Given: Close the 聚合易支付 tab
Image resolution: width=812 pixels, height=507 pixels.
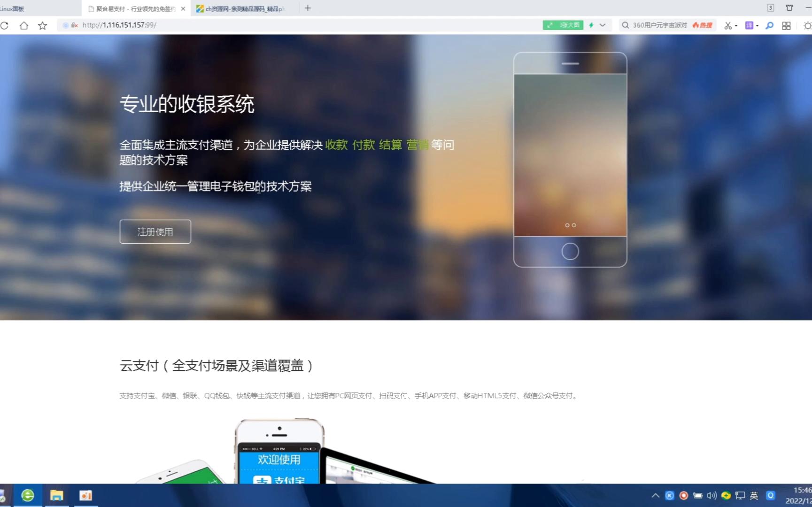Looking at the screenshot, I should 183,8.
